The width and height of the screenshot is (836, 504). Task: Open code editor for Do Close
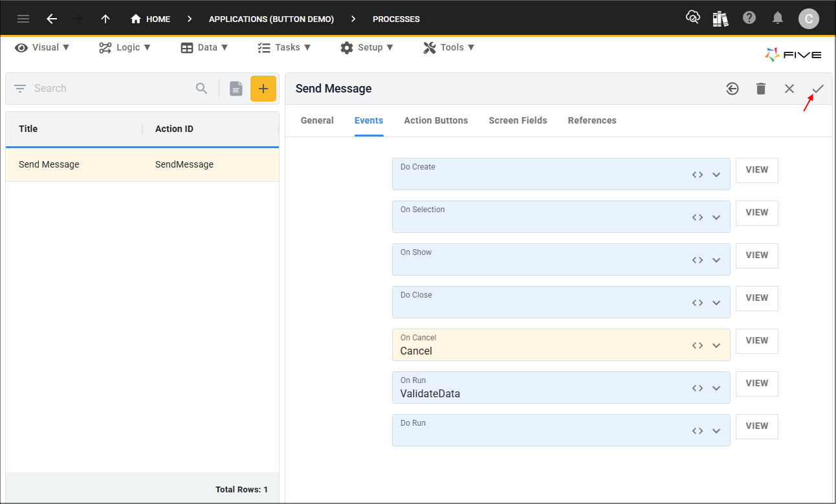tap(698, 303)
